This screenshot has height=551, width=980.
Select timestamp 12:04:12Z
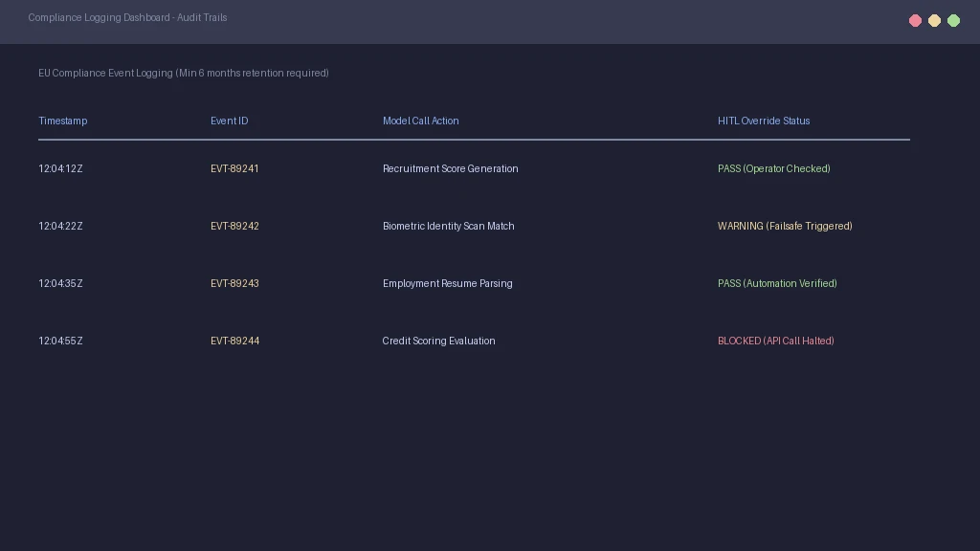pyautogui.click(x=60, y=168)
